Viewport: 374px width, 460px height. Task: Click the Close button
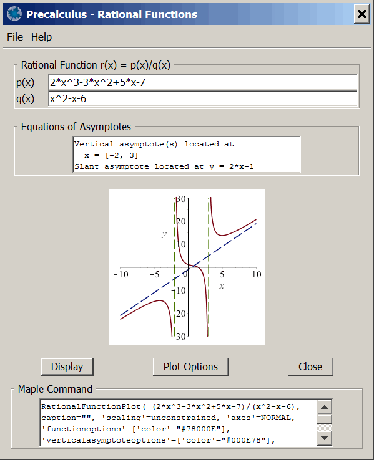310,367
